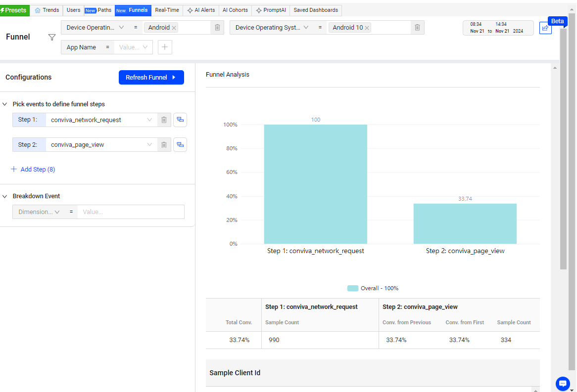Switch to the Real-Time tab

click(167, 10)
